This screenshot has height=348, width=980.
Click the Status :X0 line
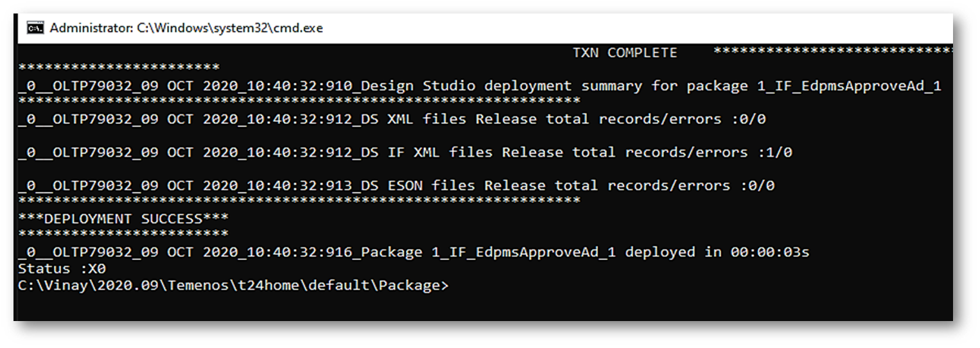point(62,268)
